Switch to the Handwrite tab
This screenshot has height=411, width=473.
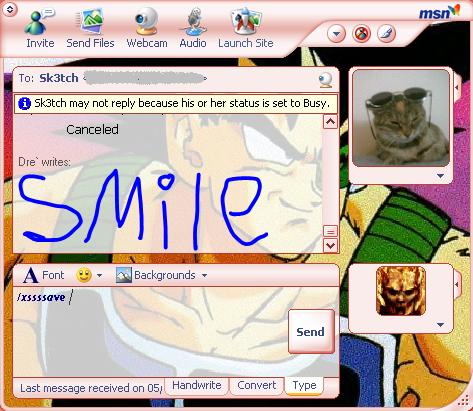[197, 385]
